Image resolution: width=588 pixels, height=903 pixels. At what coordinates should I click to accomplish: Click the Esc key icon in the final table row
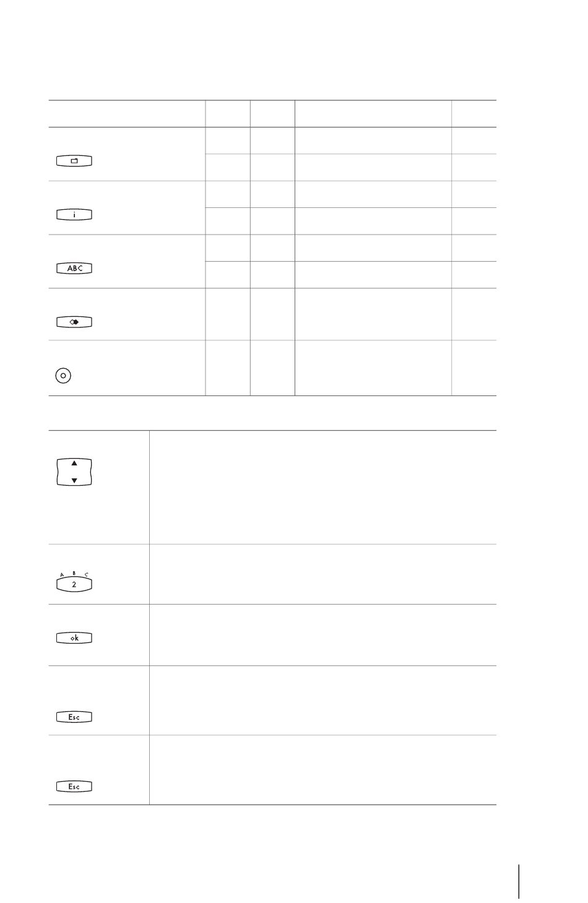coord(74,787)
